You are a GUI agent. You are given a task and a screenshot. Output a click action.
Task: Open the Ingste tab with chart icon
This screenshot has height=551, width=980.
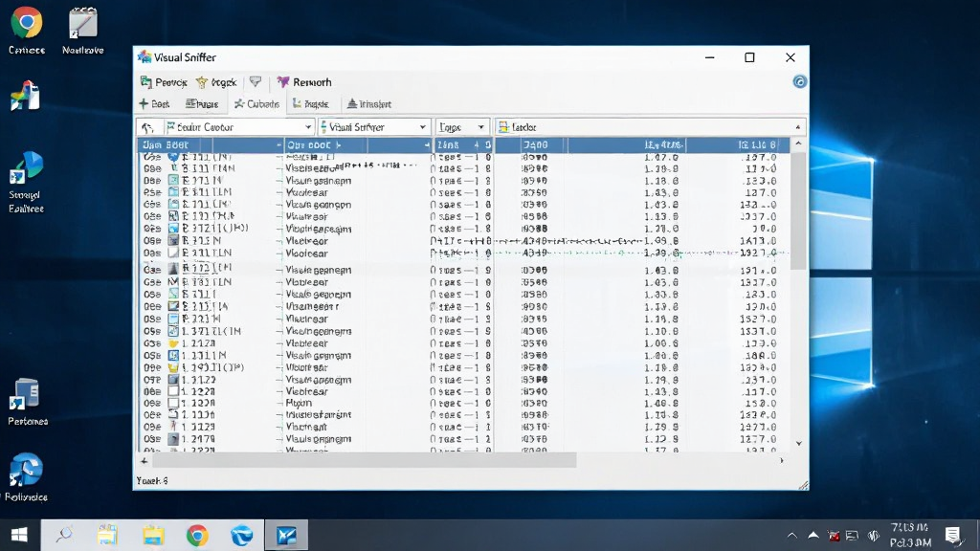pos(311,103)
